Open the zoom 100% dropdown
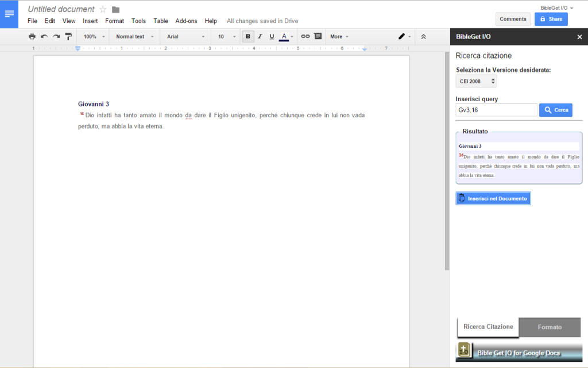Image resolution: width=588 pixels, height=368 pixels. 94,36
